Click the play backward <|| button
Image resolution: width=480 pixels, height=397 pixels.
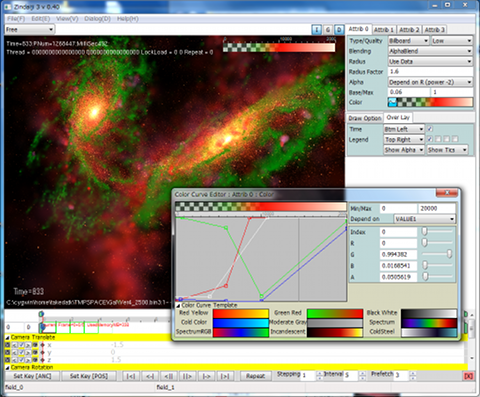(169, 376)
